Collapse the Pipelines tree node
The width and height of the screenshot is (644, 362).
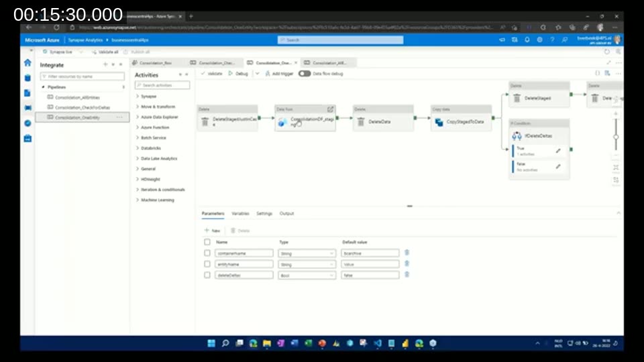[x=43, y=87]
